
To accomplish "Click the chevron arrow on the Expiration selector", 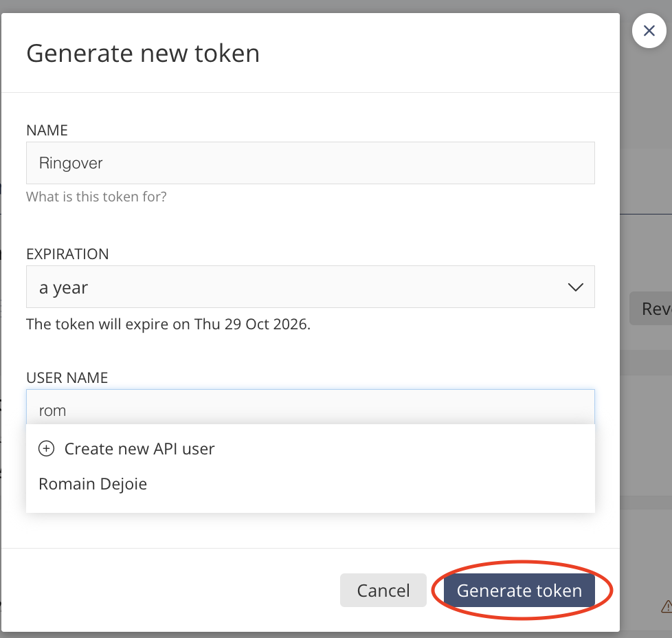I will pos(576,287).
